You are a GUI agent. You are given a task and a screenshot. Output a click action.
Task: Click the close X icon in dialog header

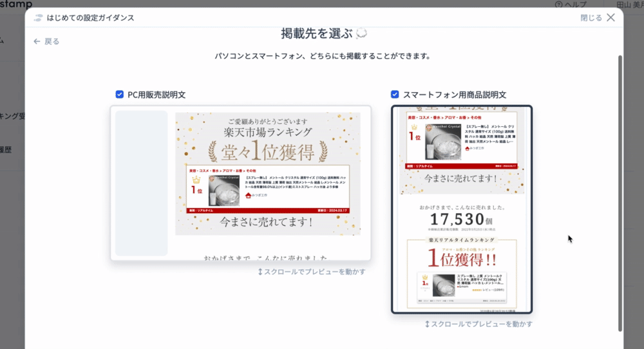(x=611, y=17)
